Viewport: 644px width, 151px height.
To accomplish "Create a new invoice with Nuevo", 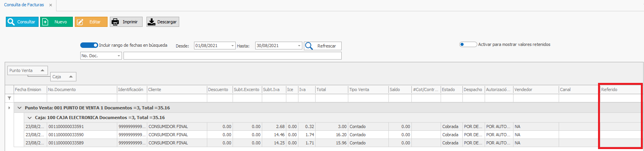I will coord(56,22).
